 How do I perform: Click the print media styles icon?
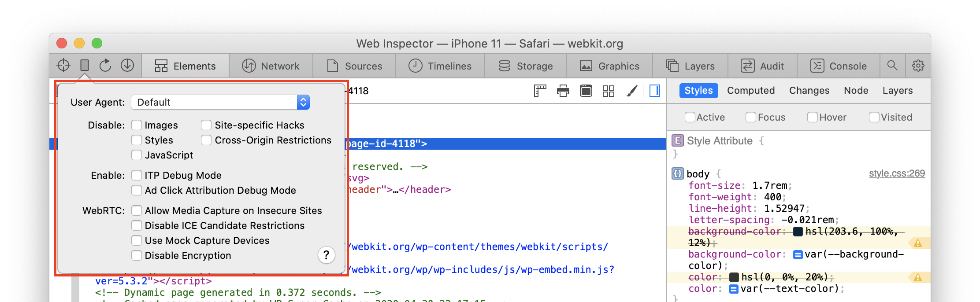click(563, 91)
